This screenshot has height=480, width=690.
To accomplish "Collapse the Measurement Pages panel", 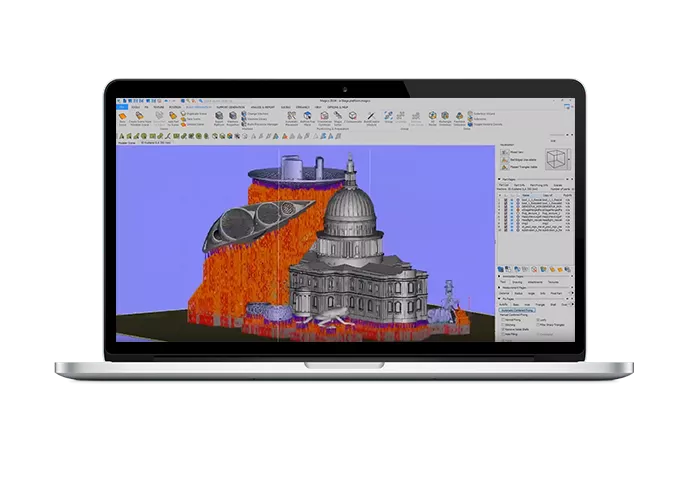I will coord(499,287).
